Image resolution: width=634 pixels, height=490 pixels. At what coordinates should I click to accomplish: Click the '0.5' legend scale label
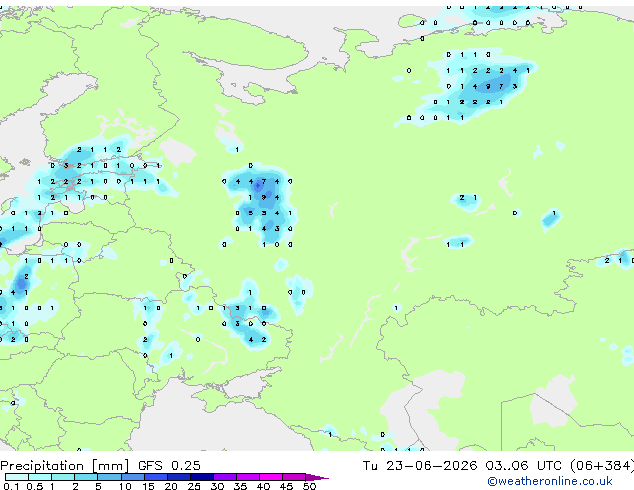(x=35, y=486)
